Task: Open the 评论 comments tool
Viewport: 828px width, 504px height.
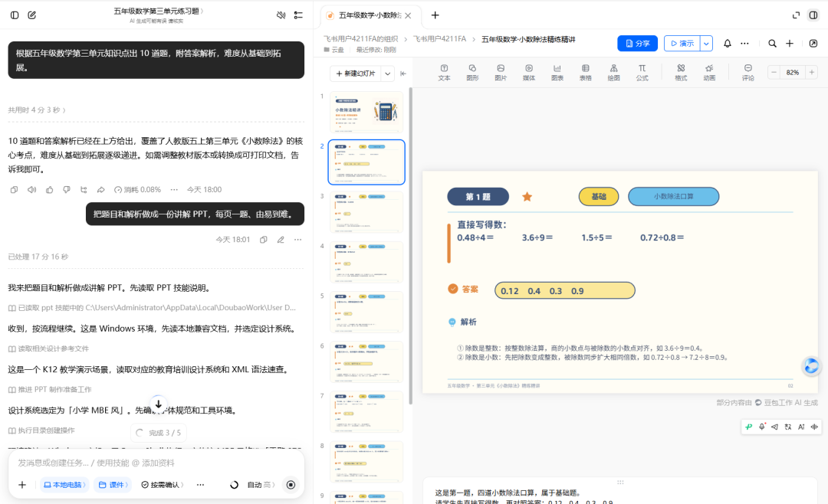Action: click(x=747, y=72)
